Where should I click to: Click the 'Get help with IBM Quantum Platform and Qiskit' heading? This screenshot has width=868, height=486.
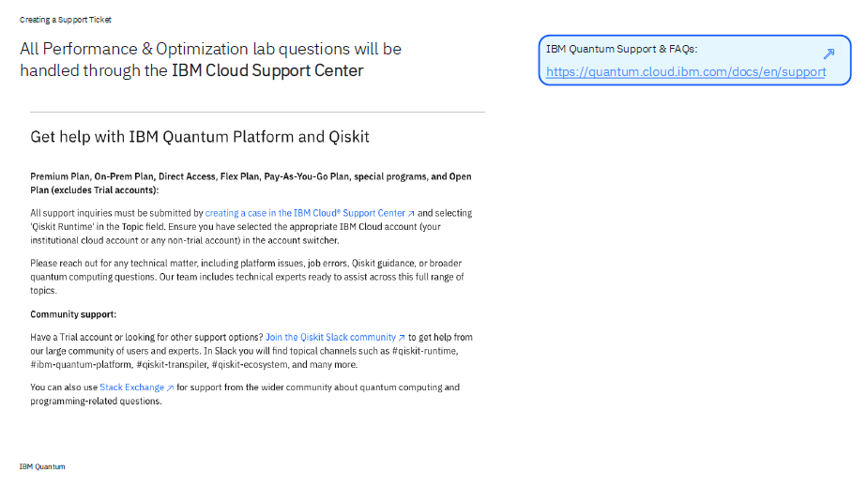point(200,137)
